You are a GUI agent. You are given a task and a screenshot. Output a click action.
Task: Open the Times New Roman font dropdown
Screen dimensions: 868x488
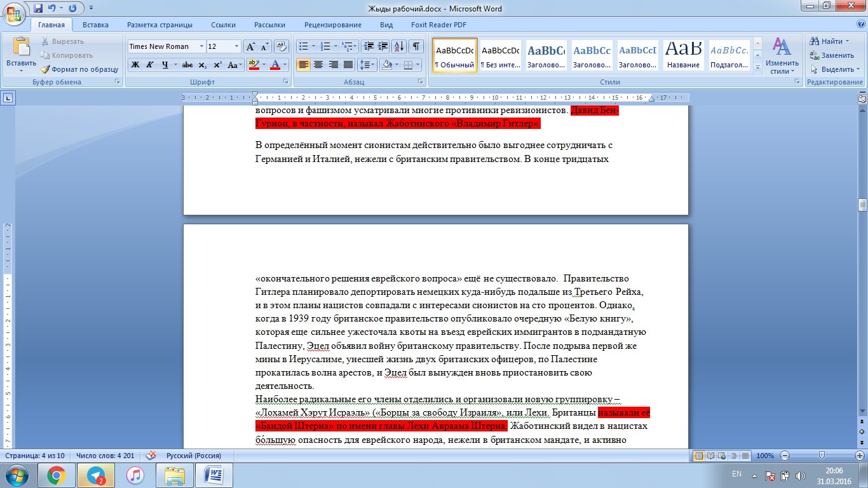click(x=202, y=46)
